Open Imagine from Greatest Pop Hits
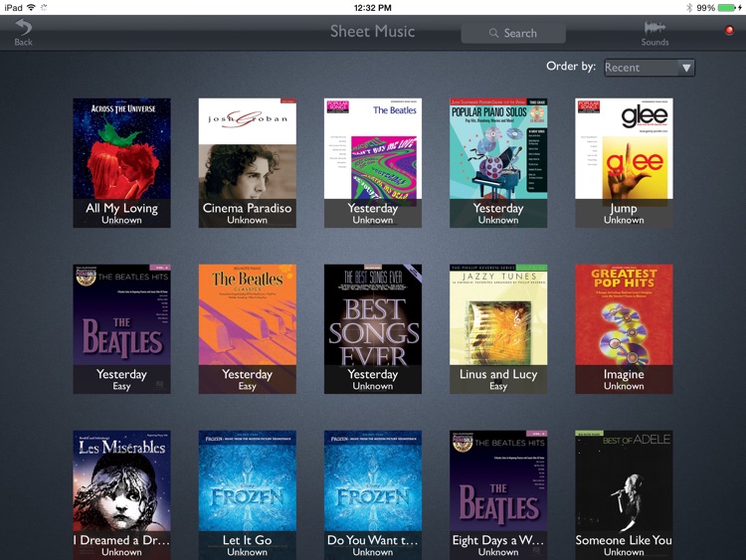Screen dimensions: 746x560 click(624, 329)
